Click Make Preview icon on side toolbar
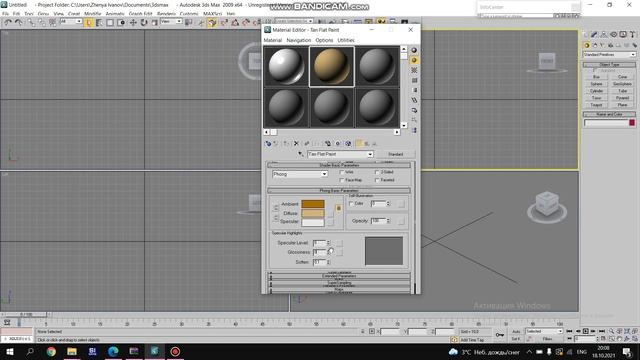Image resolution: width=640 pixels, height=360 pixels. (x=414, y=100)
